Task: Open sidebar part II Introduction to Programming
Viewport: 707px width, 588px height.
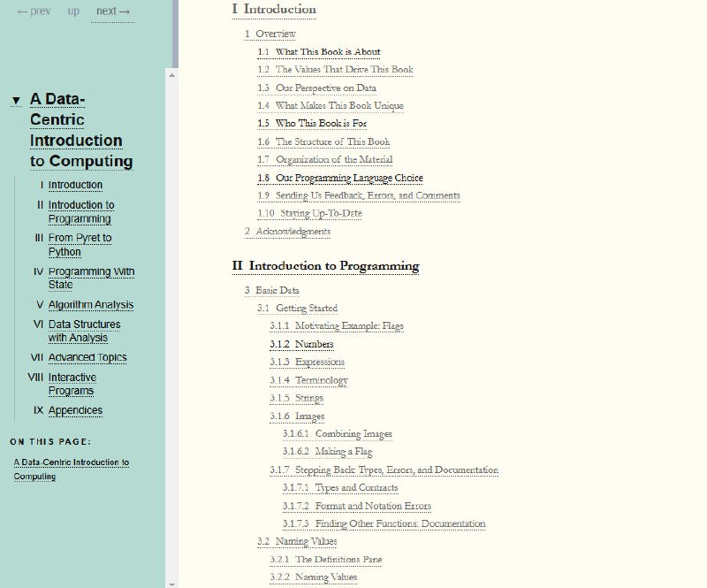Action: pyautogui.click(x=81, y=211)
